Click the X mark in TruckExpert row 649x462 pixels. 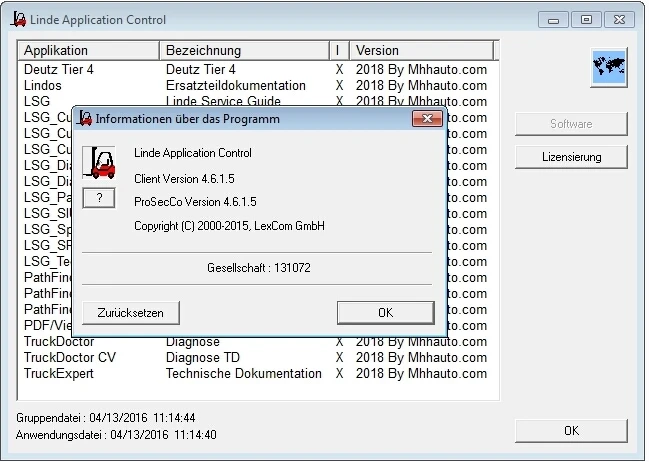tap(339, 373)
